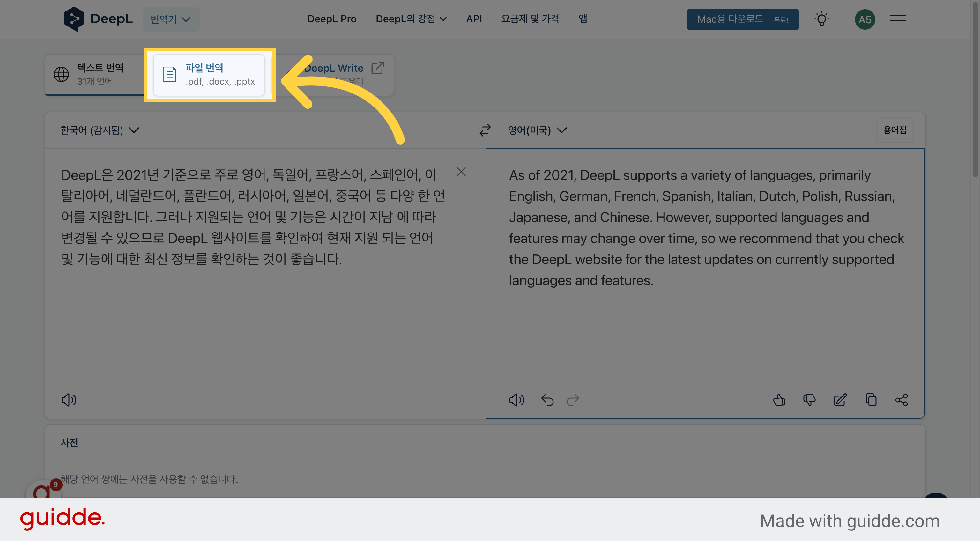Screen dimensions: 980x541
Task: Listen to source text speaker icon
Action: [x=69, y=400]
